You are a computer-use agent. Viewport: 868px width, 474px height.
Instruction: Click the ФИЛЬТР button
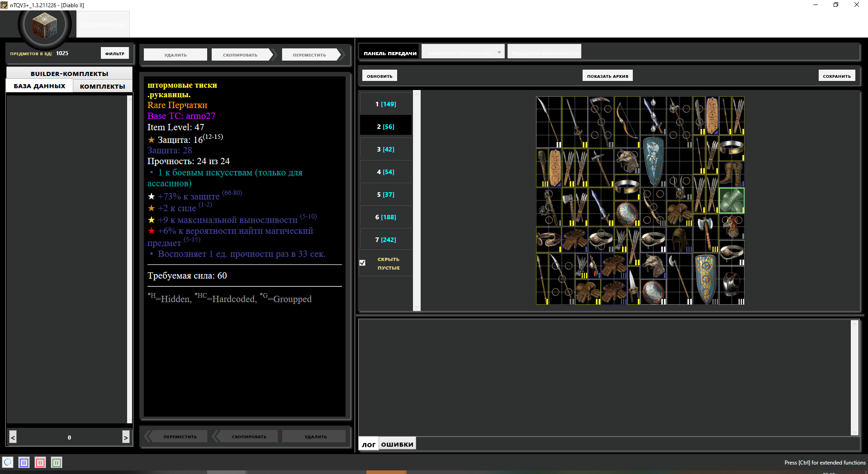click(115, 53)
